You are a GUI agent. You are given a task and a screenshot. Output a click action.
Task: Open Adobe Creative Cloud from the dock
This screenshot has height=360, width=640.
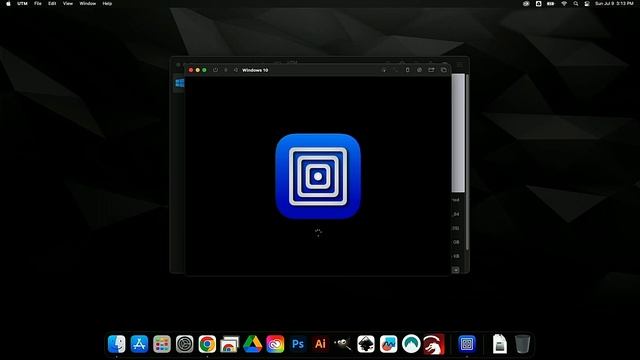(275, 344)
